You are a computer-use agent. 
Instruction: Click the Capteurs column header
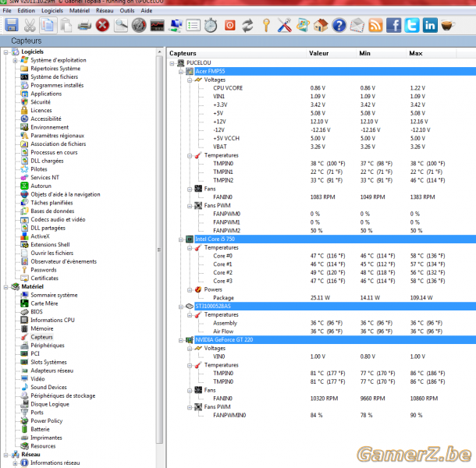(x=236, y=53)
